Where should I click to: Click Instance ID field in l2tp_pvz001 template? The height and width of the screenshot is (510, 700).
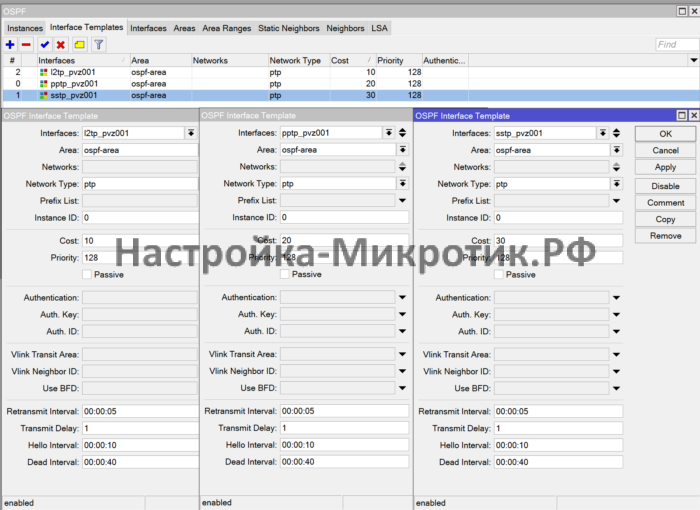140,217
